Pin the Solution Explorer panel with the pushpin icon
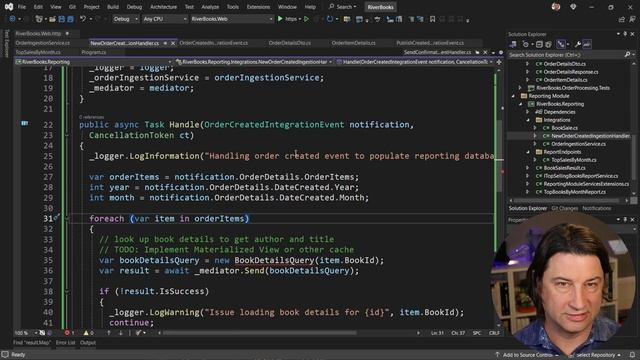Image resolution: width=640 pixels, height=360 pixels. [x=625, y=34]
